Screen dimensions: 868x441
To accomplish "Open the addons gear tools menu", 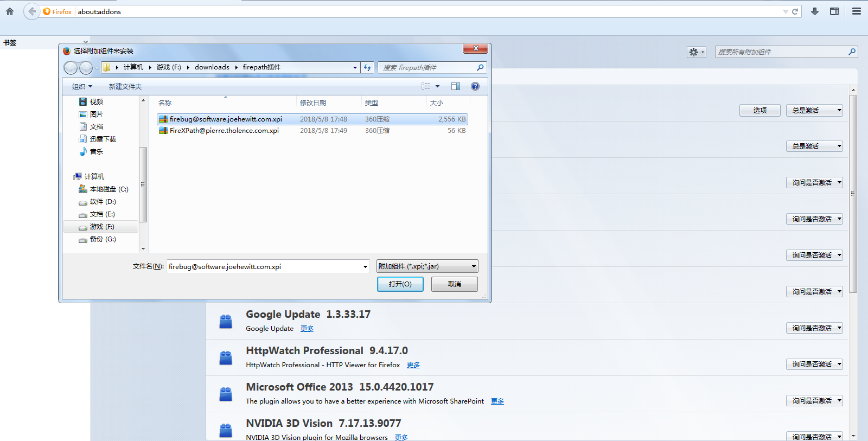I will [696, 52].
